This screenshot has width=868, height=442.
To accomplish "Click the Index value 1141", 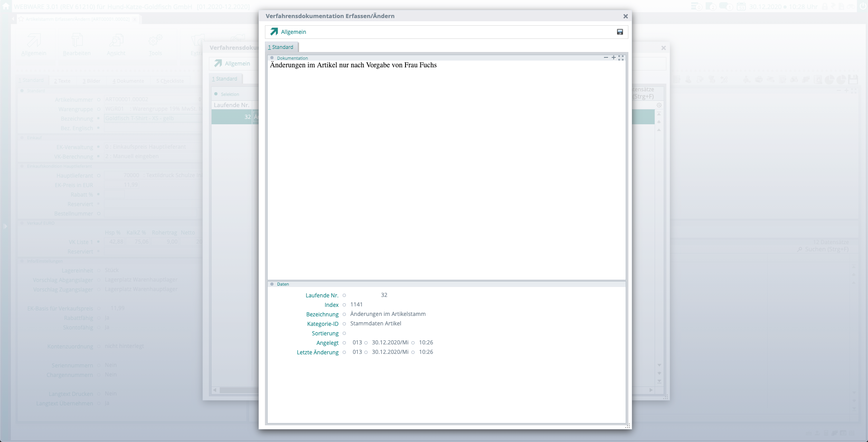I will (356, 305).
